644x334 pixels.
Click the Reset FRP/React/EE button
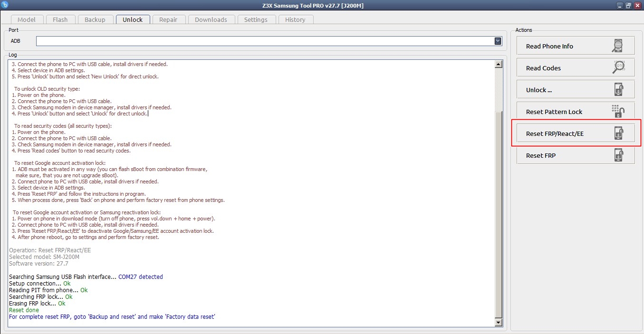coord(576,133)
